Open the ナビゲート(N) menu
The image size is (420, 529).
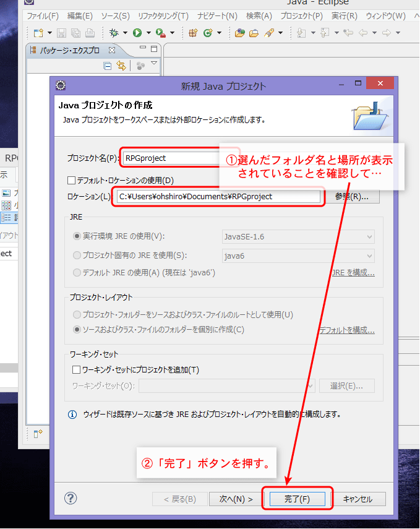[218, 16]
